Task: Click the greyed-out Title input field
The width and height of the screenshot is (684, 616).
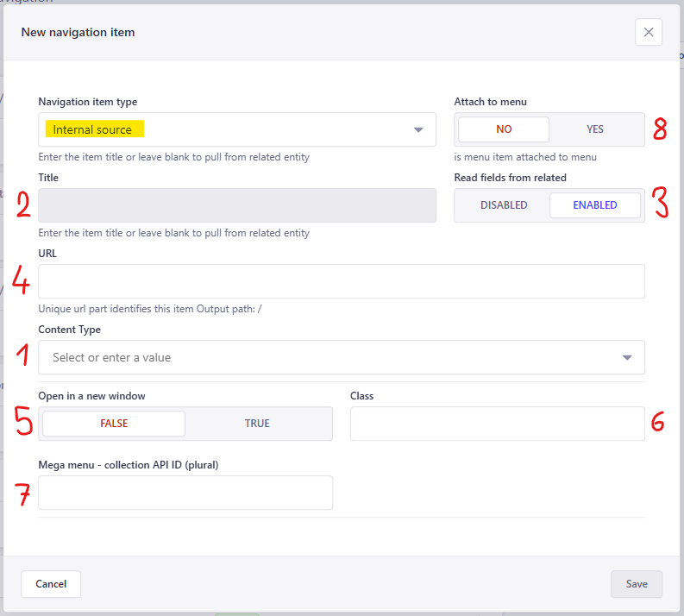Action: click(237, 205)
